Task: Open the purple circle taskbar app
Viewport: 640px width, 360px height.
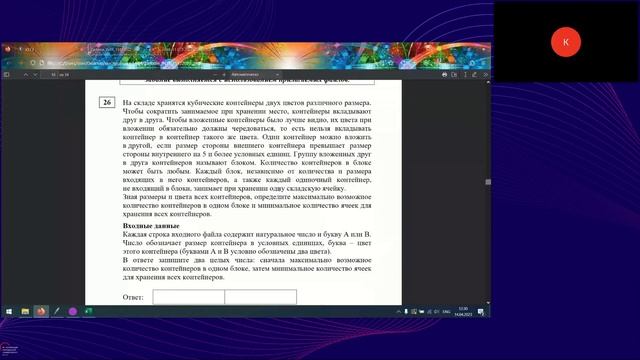Action: 73,311
